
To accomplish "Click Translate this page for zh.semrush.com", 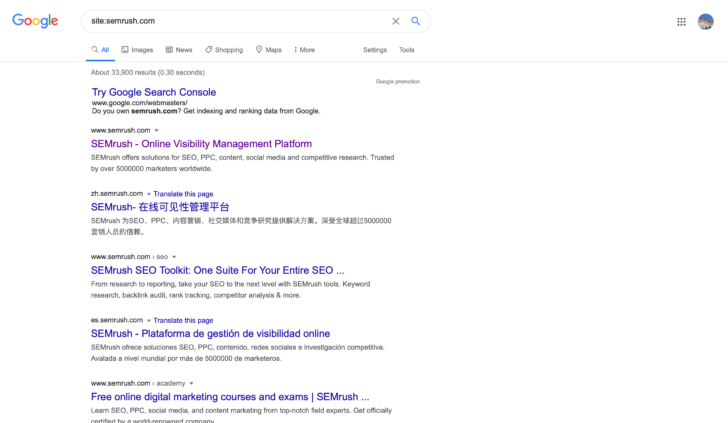I will [183, 194].
